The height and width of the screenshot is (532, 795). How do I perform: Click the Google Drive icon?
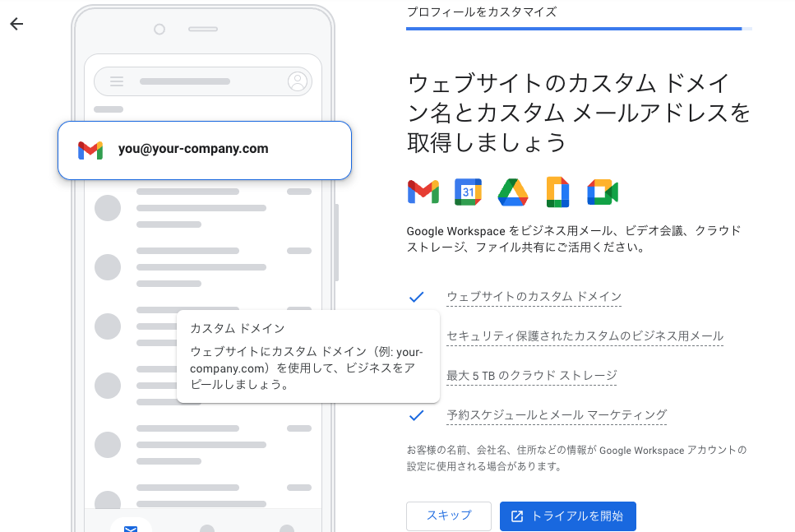click(513, 192)
